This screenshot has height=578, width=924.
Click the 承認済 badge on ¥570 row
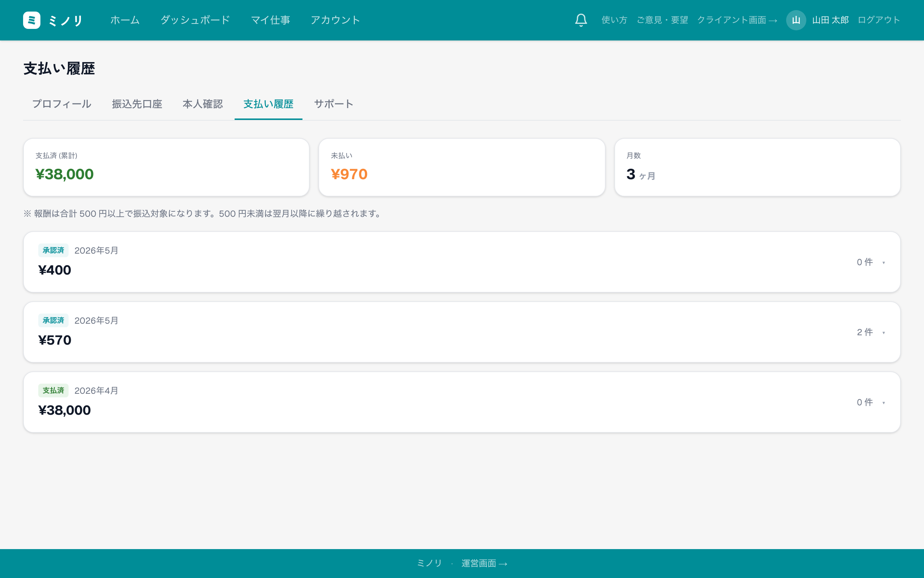tap(53, 320)
